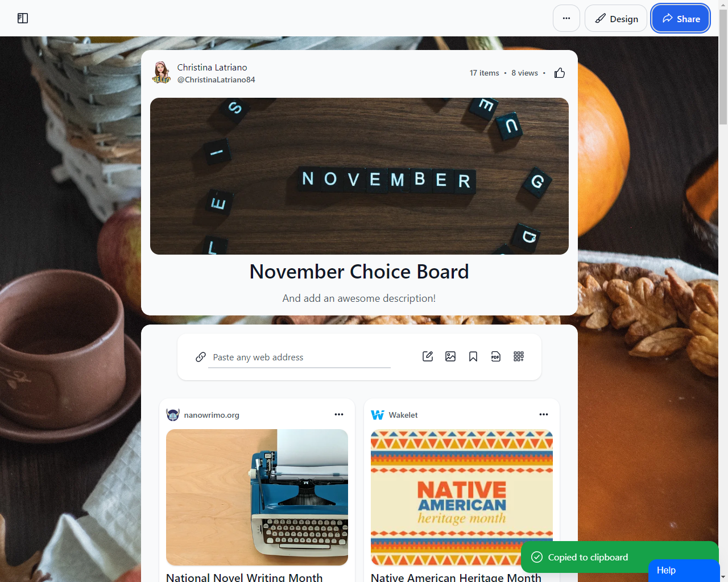
Task: Click the link chain icon
Action: coord(201,357)
